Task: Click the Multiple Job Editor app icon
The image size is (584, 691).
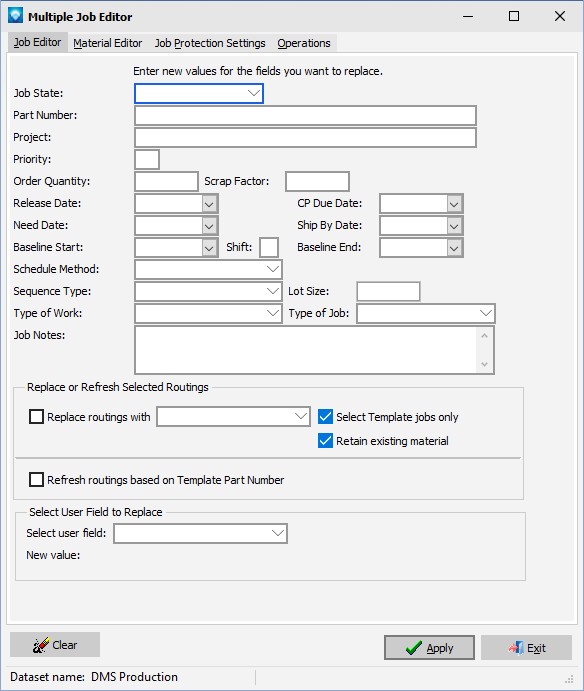Action: 15,16
